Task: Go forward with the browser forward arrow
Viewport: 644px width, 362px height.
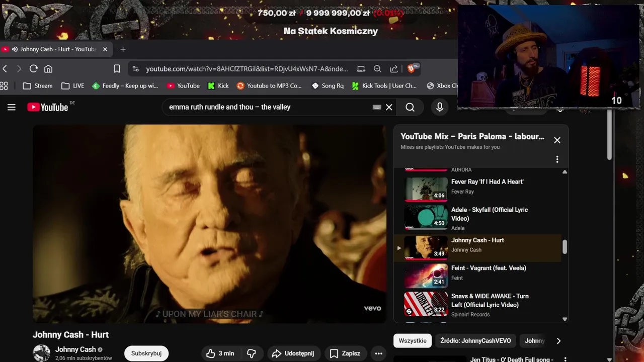Action: [x=19, y=69]
